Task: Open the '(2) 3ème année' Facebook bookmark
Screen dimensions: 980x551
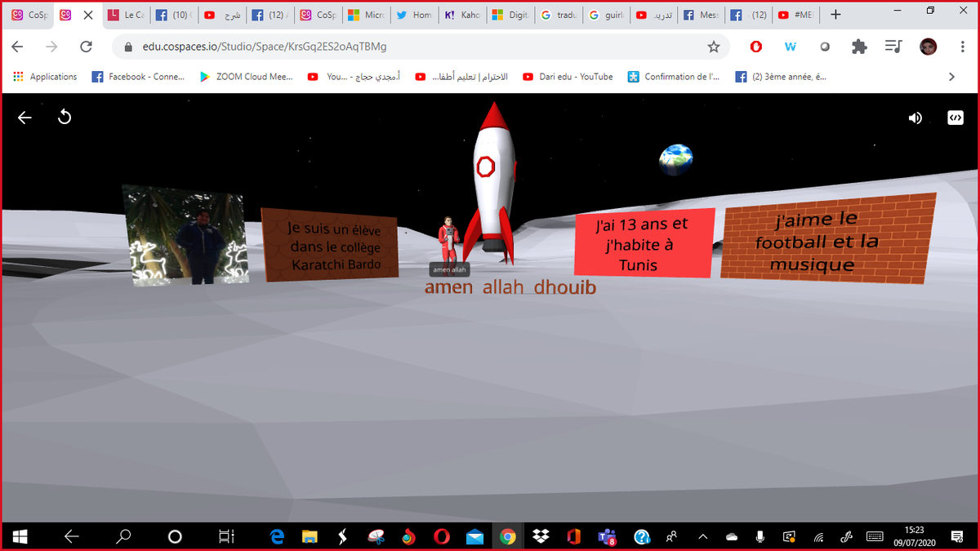Action: click(x=782, y=77)
